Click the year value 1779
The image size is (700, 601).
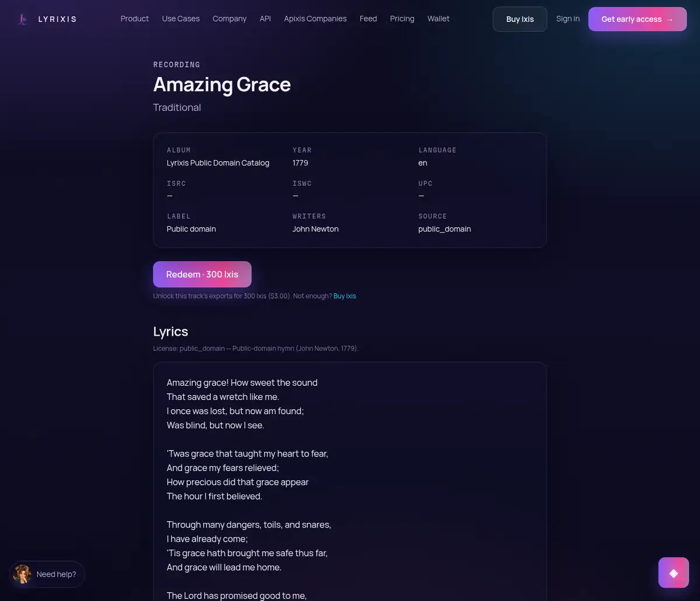(x=300, y=163)
